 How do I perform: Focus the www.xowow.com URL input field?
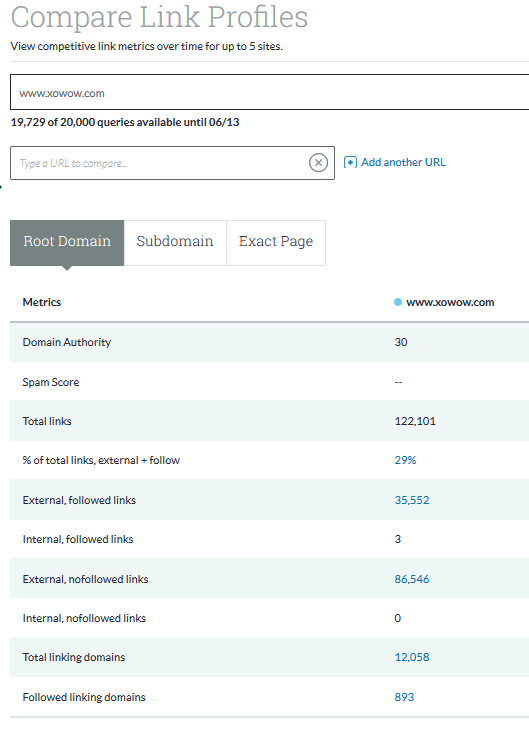tap(269, 92)
